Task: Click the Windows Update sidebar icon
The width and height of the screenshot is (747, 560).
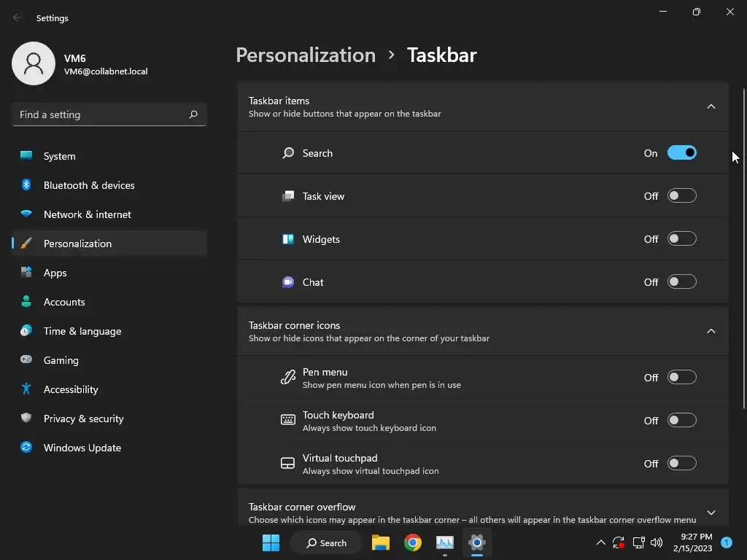Action: click(x=26, y=447)
